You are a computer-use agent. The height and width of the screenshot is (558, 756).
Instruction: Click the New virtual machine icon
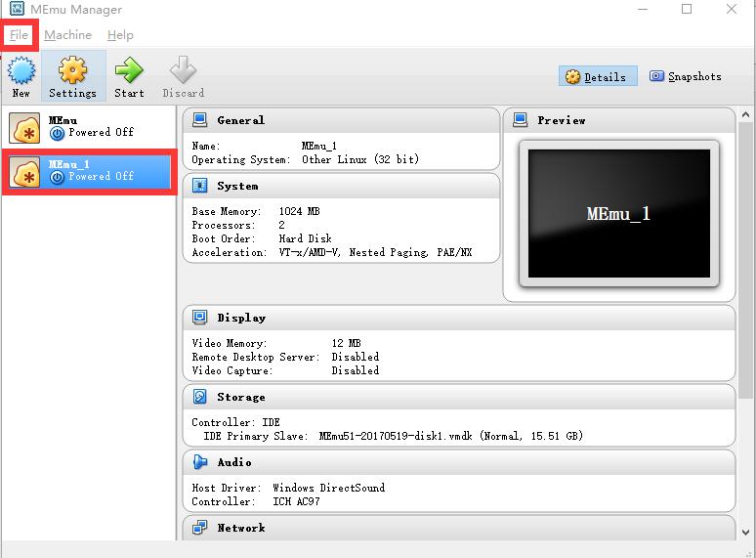pyautogui.click(x=21, y=71)
